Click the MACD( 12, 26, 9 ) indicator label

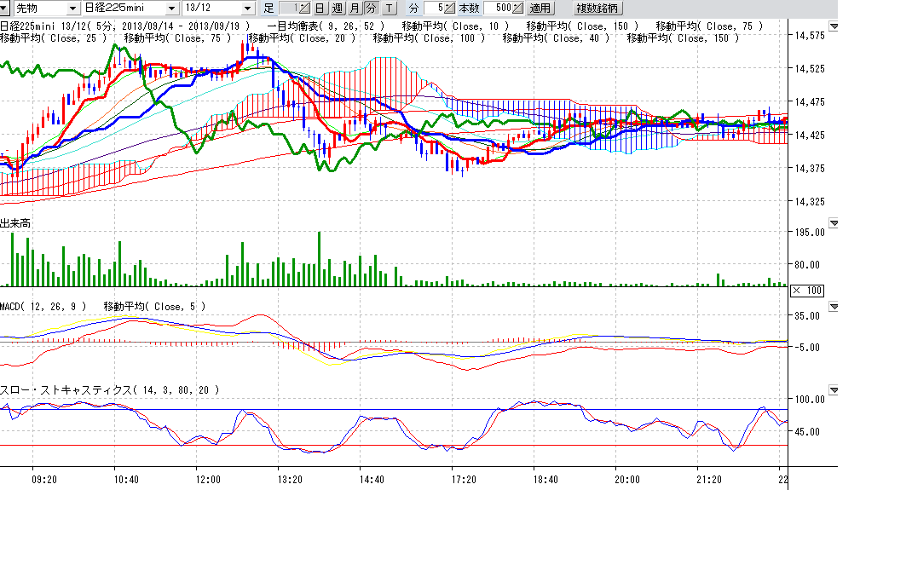(x=43, y=306)
